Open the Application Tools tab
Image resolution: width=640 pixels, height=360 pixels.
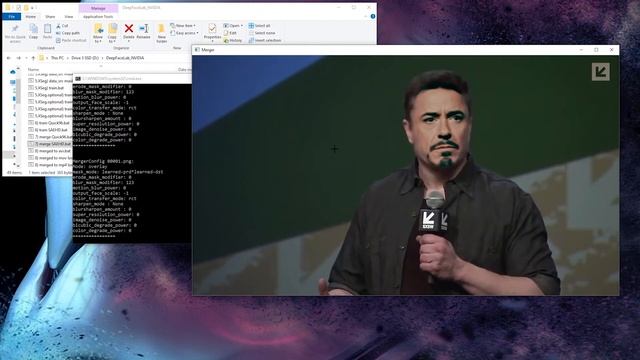click(x=98, y=17)
